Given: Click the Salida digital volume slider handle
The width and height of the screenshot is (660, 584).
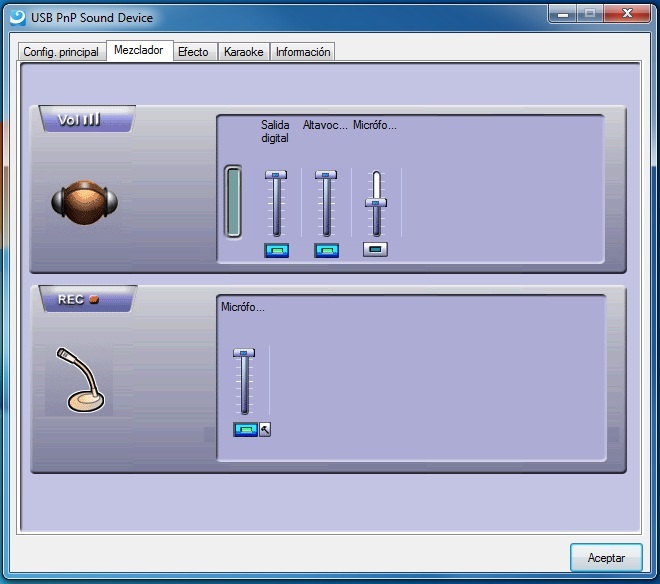Looking at the screenshot, I should tap(276, 175).
